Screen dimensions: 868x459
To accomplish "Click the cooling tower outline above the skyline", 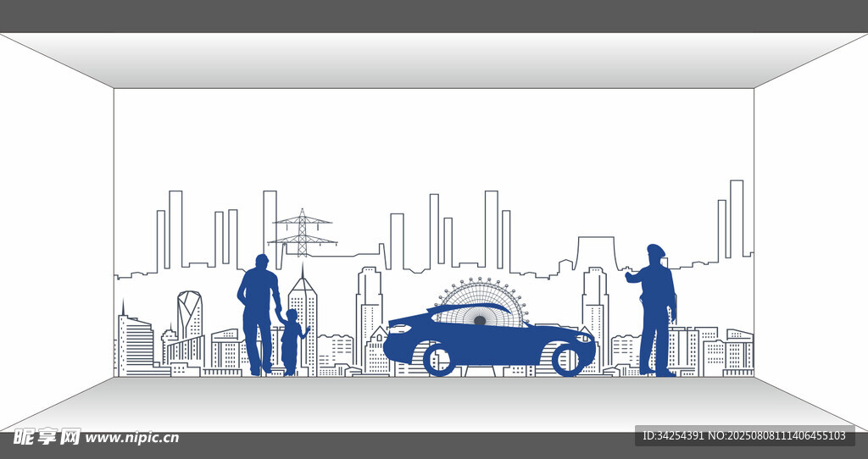I will point(597,252).
